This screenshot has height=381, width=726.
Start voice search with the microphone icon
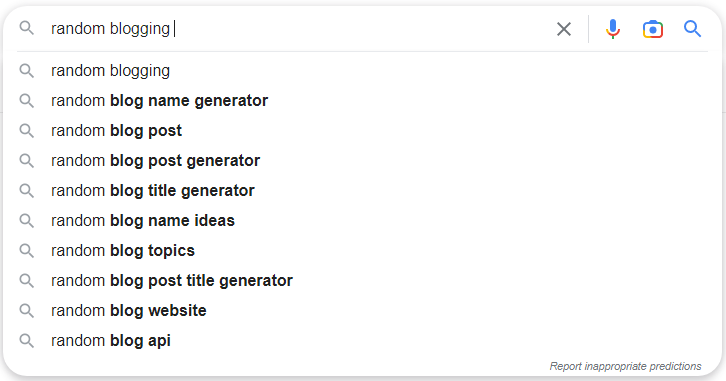tap(613, 29)
